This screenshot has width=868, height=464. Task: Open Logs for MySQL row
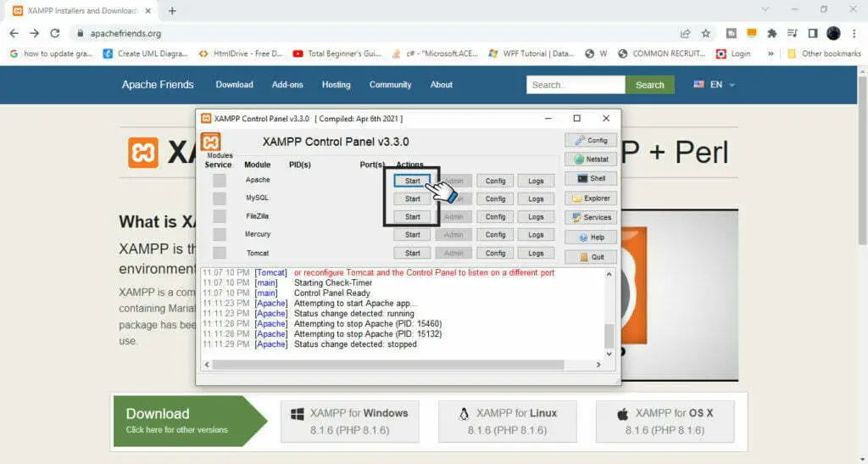(536, 198)
